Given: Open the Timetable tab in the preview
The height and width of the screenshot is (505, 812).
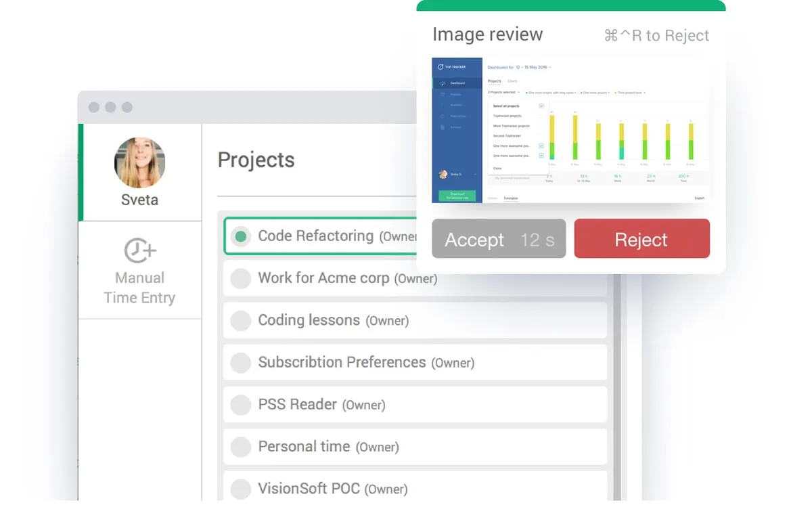Looking at the screenshot, I should [511, 198].
